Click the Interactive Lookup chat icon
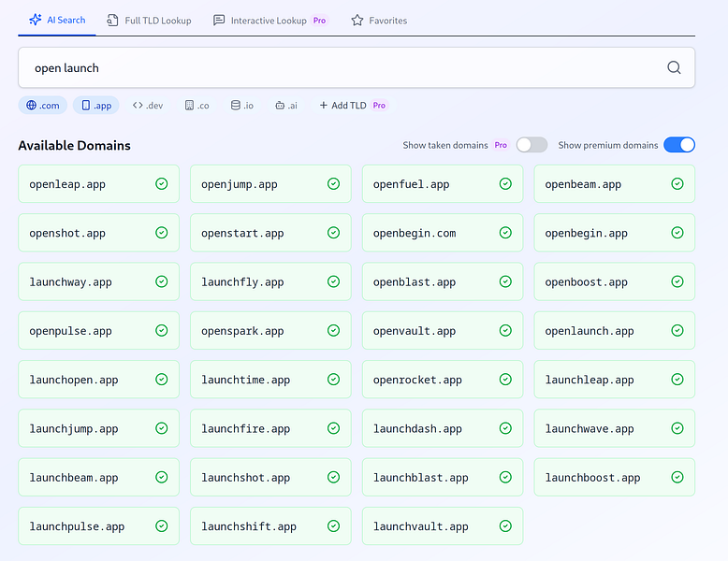This screenshot has width=728, height=561. tap(219, 21)
